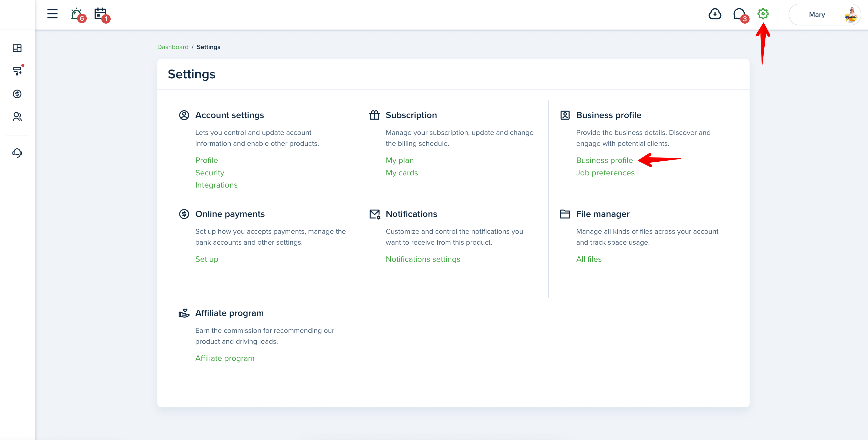
Task: Open the green Business profile link
Action: pos(604,160)
